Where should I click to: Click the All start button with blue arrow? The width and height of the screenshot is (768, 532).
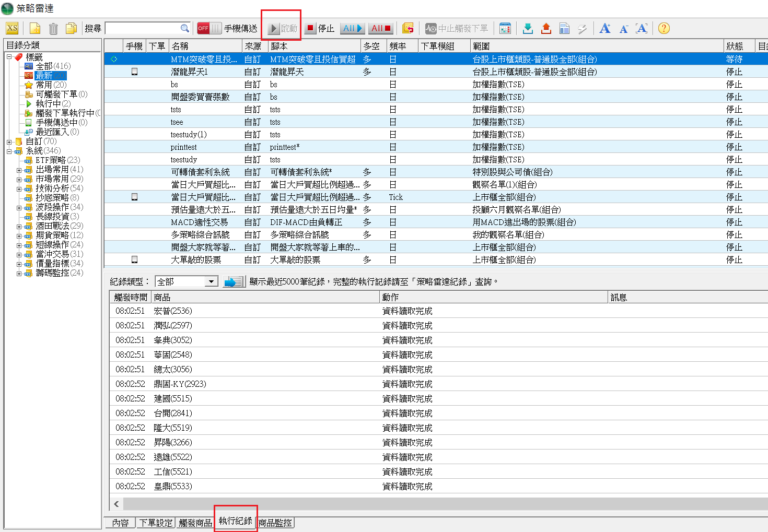point(353,28)
